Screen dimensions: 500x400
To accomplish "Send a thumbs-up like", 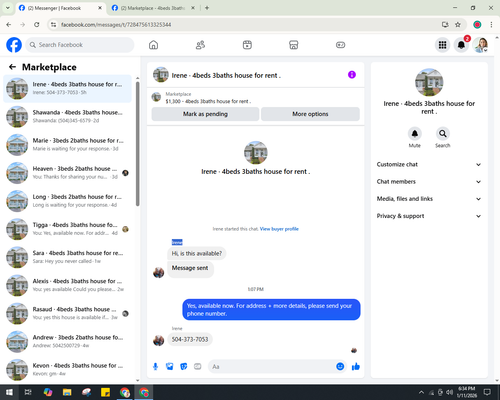I will [x=356, y=367].
